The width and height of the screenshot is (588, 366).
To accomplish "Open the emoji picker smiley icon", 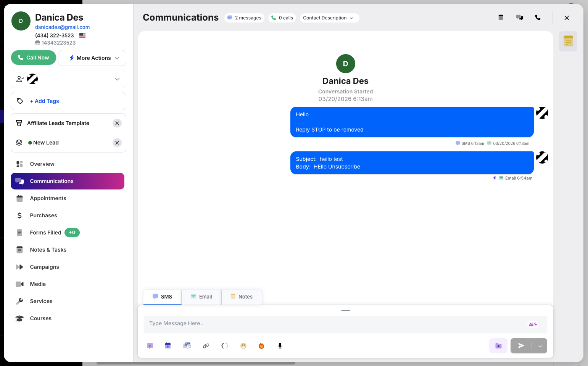I will tap(243, 346).
